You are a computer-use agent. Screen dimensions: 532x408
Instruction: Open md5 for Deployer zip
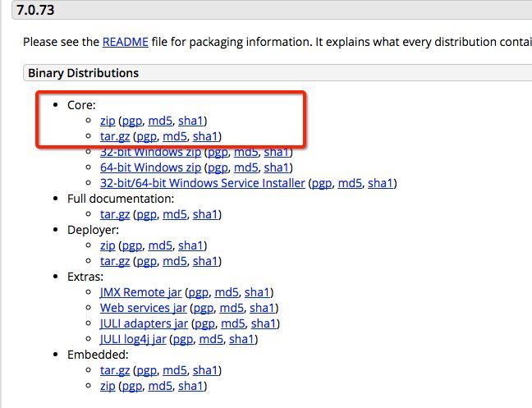(160, 245)
